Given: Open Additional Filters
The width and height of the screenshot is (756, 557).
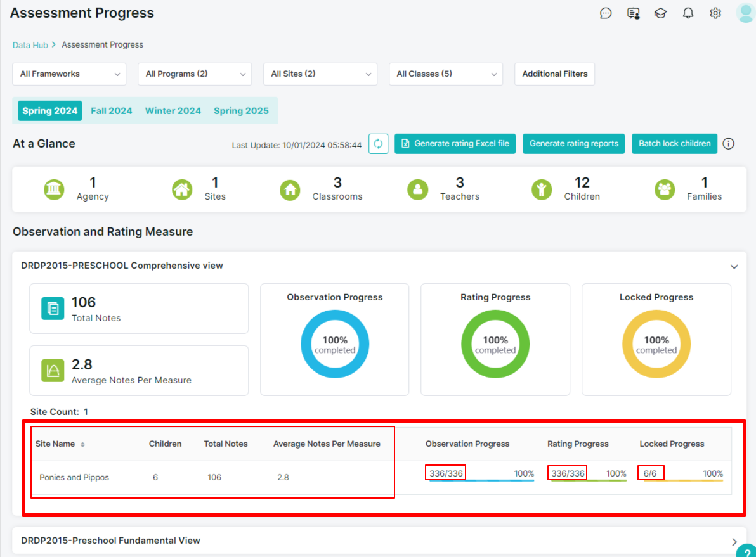Looking at the screenshot, I should [x=554, y=74].
